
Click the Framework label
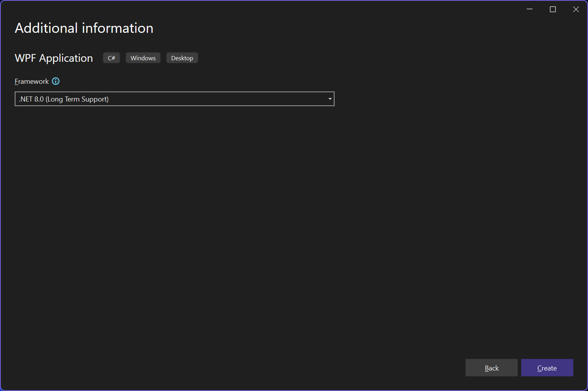click(x=32, y=81)
